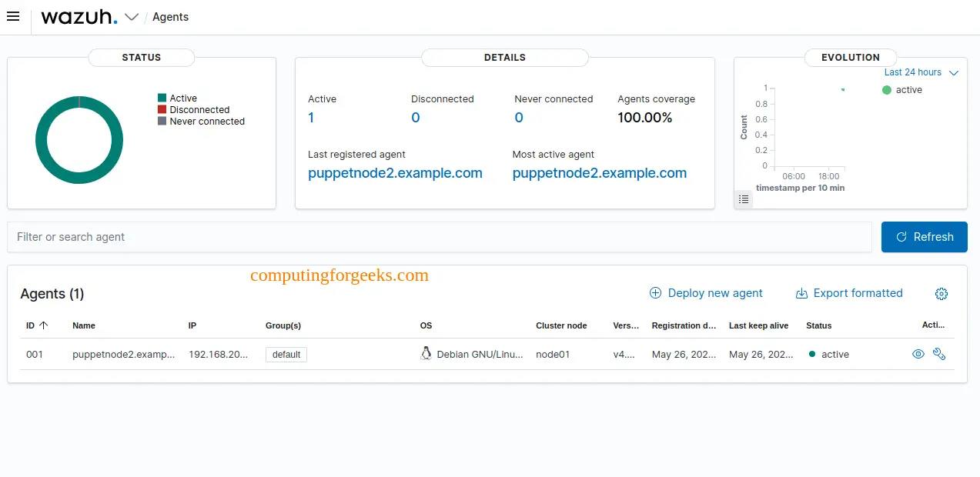Sort the table by Status column header
980x477 pixels.
click(818, 325)
